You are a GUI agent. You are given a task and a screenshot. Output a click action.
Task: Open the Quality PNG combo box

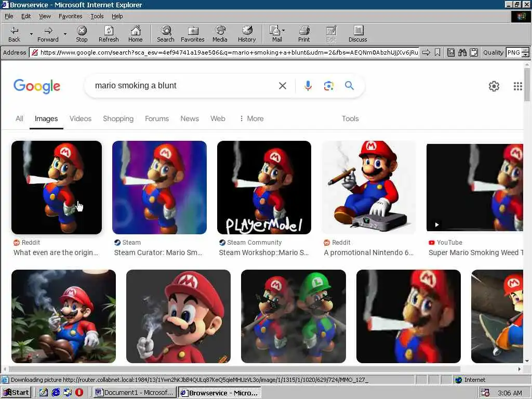[x=517, y=52]
